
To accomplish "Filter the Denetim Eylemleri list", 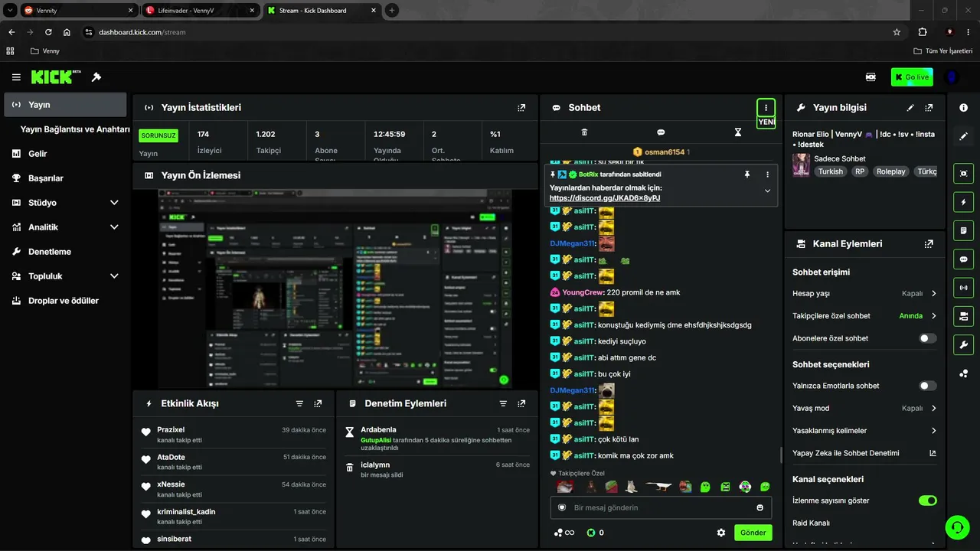I will 503,403.
